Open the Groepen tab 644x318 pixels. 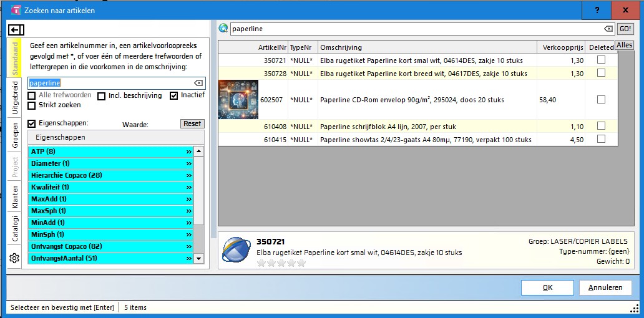point(15,135)
